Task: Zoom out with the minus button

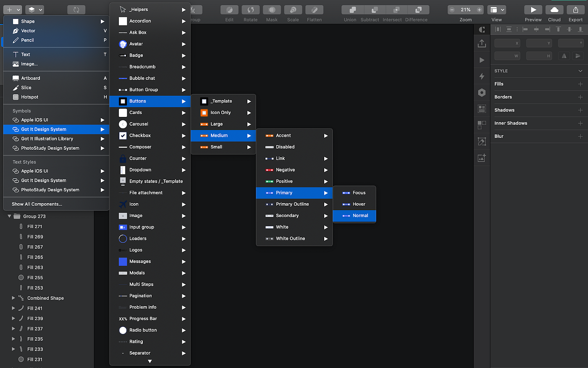Action: coord(452,10)
